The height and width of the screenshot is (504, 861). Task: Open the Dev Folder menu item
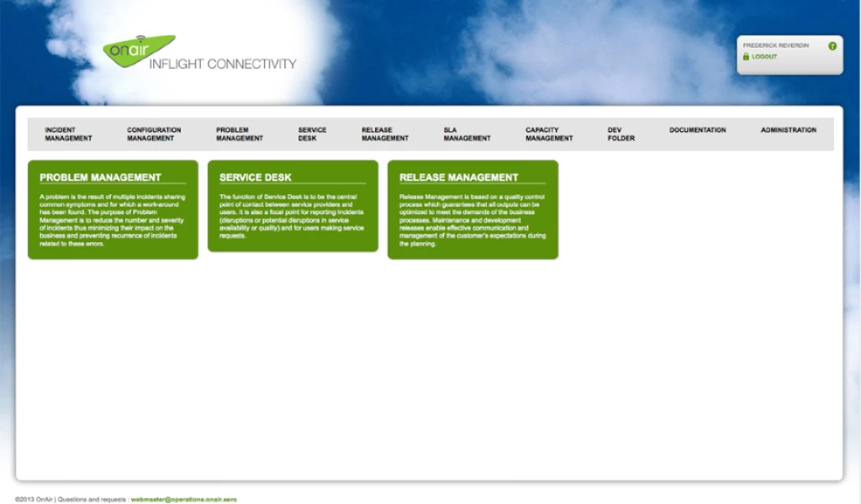click(621, 134)
